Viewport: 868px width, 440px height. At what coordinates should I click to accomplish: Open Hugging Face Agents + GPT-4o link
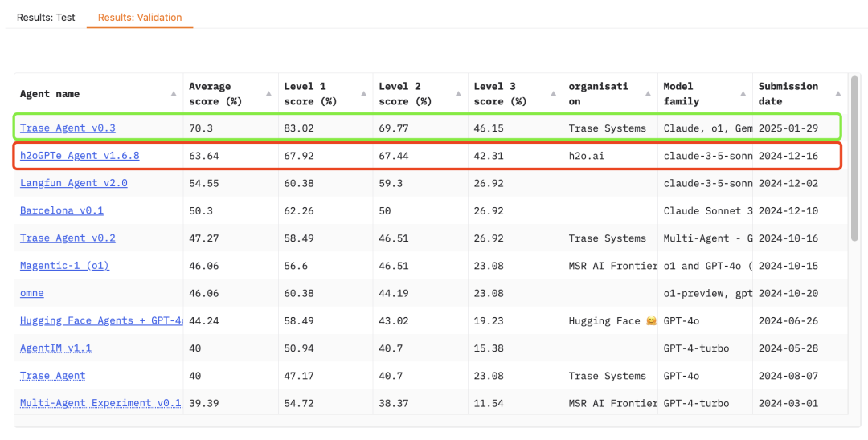click(101, 320)
